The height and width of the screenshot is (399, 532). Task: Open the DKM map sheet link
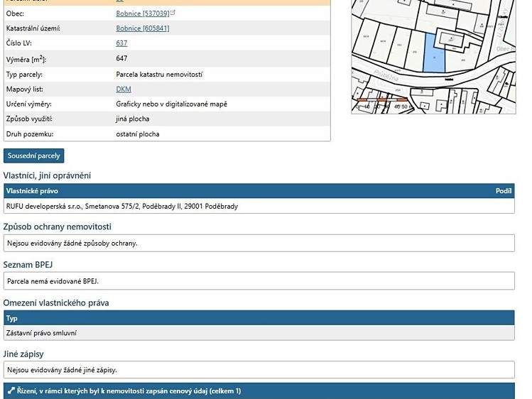coord(124,89)
